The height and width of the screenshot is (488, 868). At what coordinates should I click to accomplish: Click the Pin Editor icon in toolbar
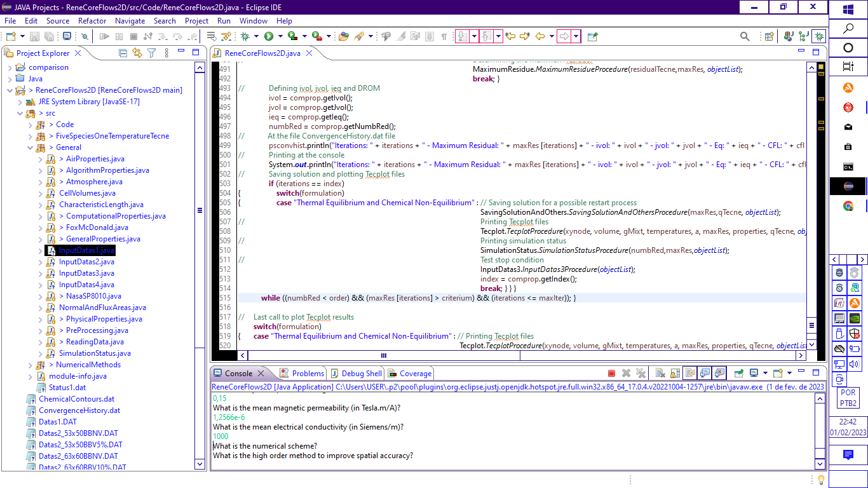pyautogui.click(x=592, y=36)
